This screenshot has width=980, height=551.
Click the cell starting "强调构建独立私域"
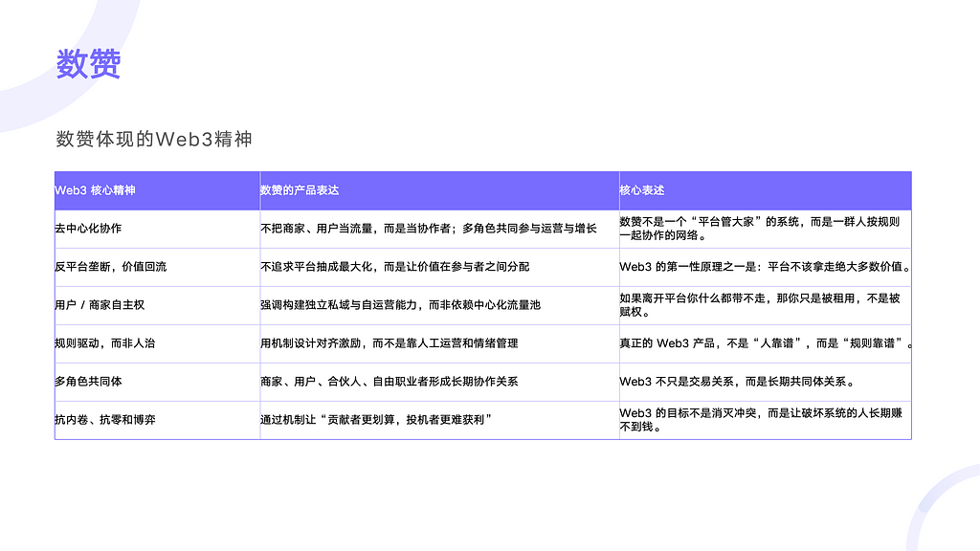click(x=400, y=305)
